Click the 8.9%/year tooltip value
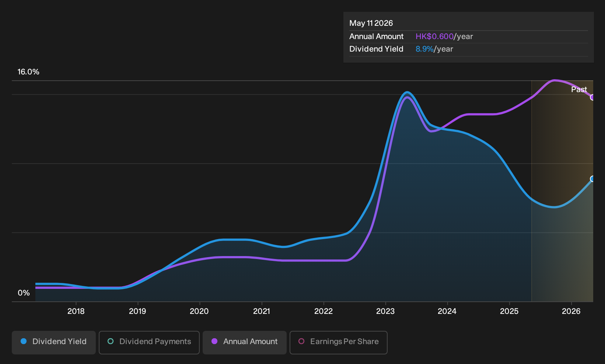The width and height of the screenshot is (605, 364). (434, 49)
